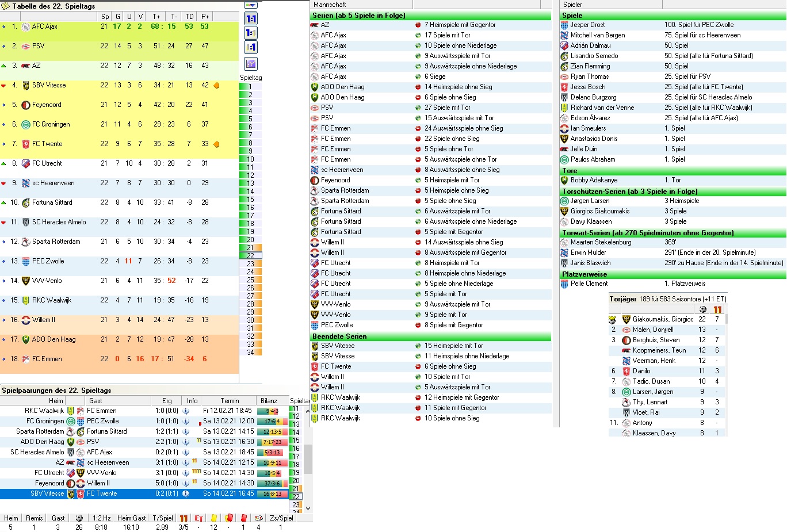The height and width of the screenshot is (532, 787).
Task: Select the FC Emmen row in league table
Action: coord(119,359)
